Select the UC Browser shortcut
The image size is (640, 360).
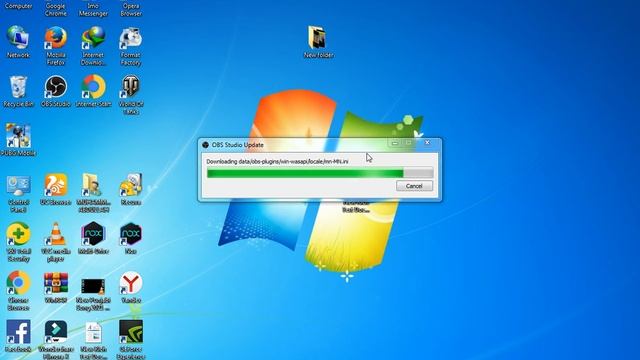point(56,189)
